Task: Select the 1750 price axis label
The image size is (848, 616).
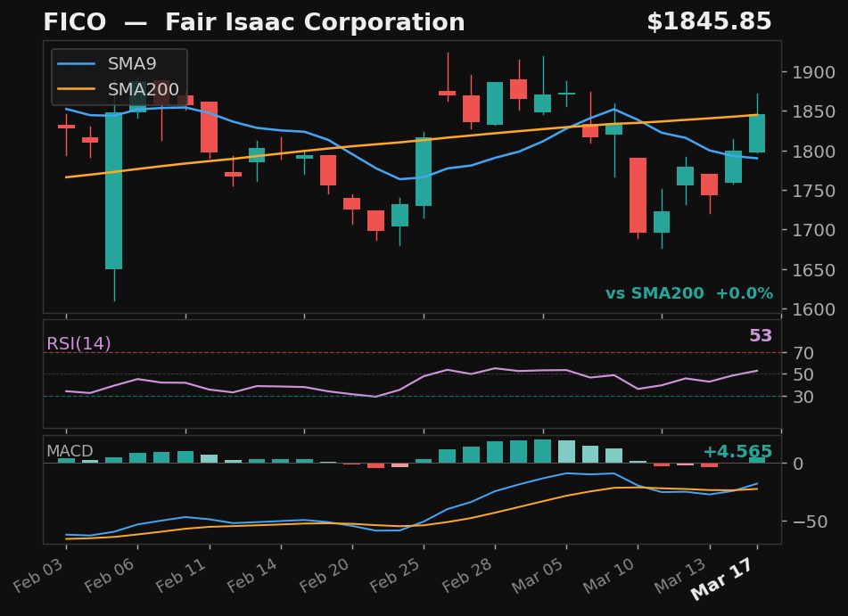Action: pos(813,191)
